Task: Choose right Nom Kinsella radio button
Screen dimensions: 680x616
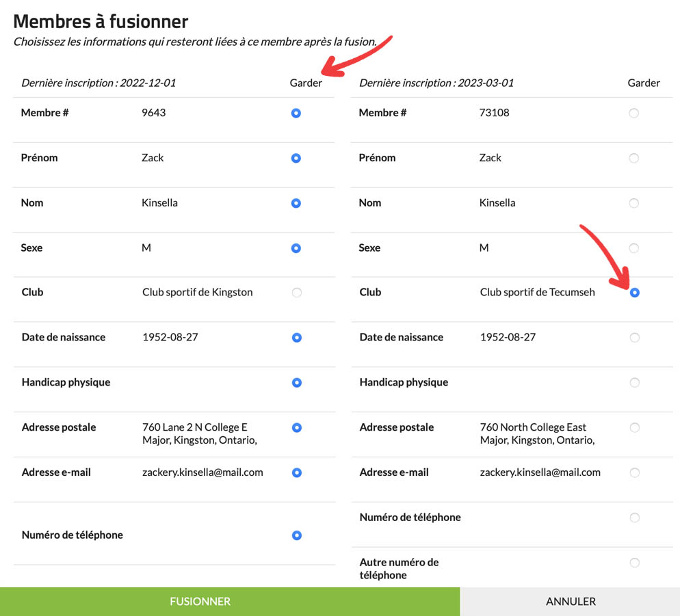Action: pos(633,203)
